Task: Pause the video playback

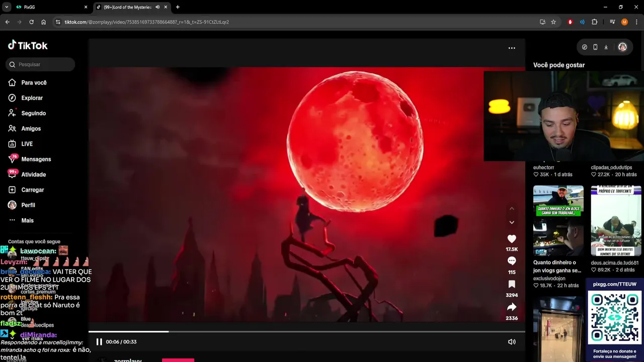Action: click(99, 342)
